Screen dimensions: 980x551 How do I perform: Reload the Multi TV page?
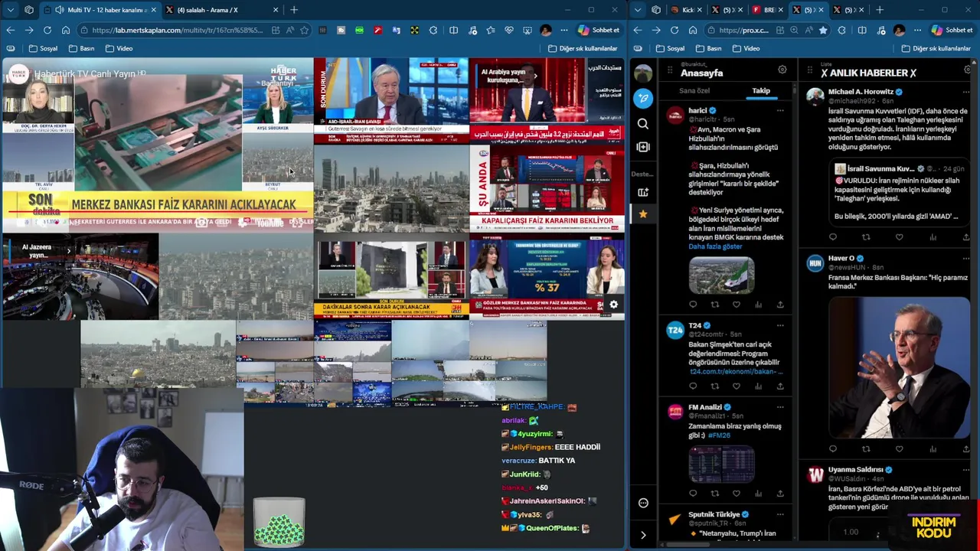coord(47,30)
